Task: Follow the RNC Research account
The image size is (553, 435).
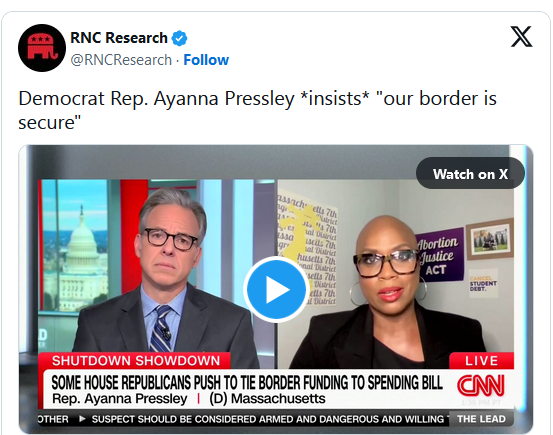Action: (x=206, y=60)
